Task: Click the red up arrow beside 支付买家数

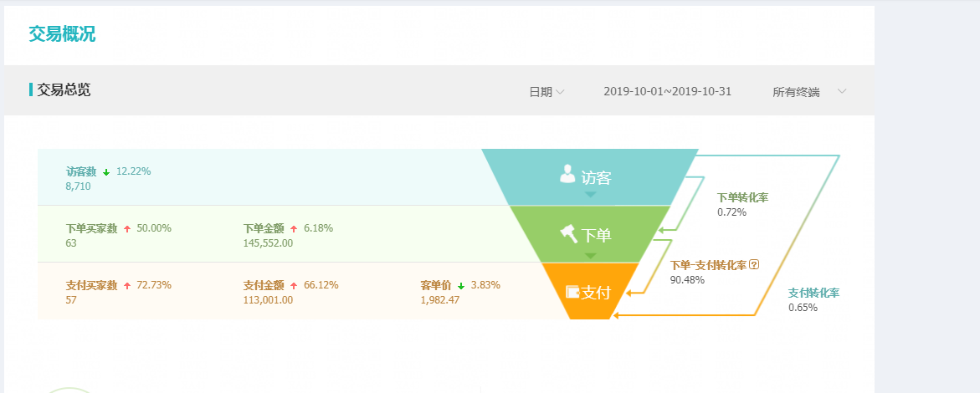Action: click(127, 286)
